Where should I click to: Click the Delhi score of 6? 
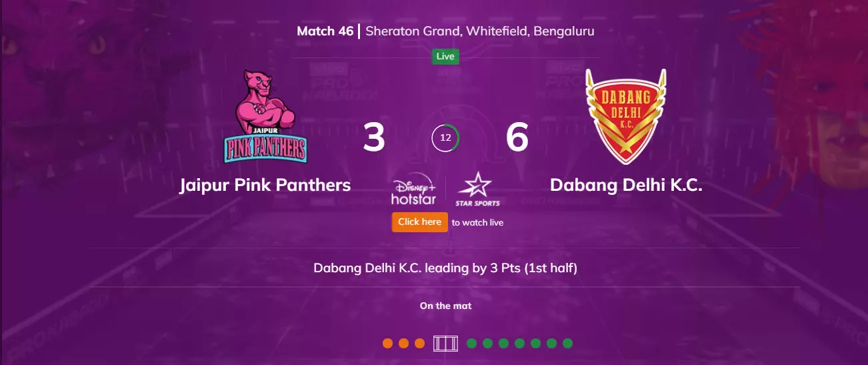click(517, 137)
